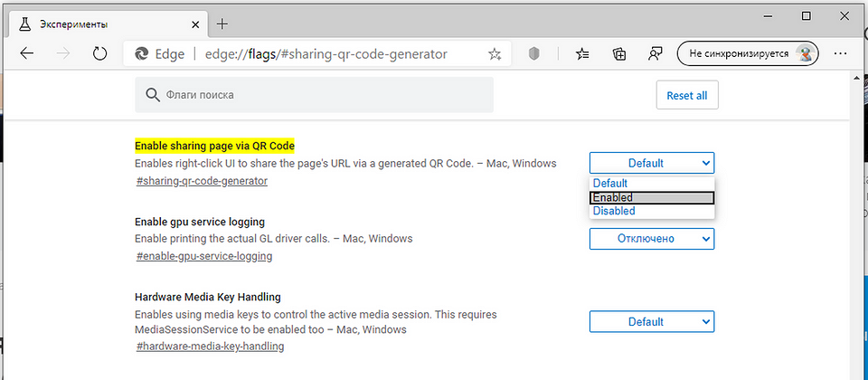Focus the 'Флаги поиска' search field
Viewport: 868px width, 380px height.
click(314, 95)
